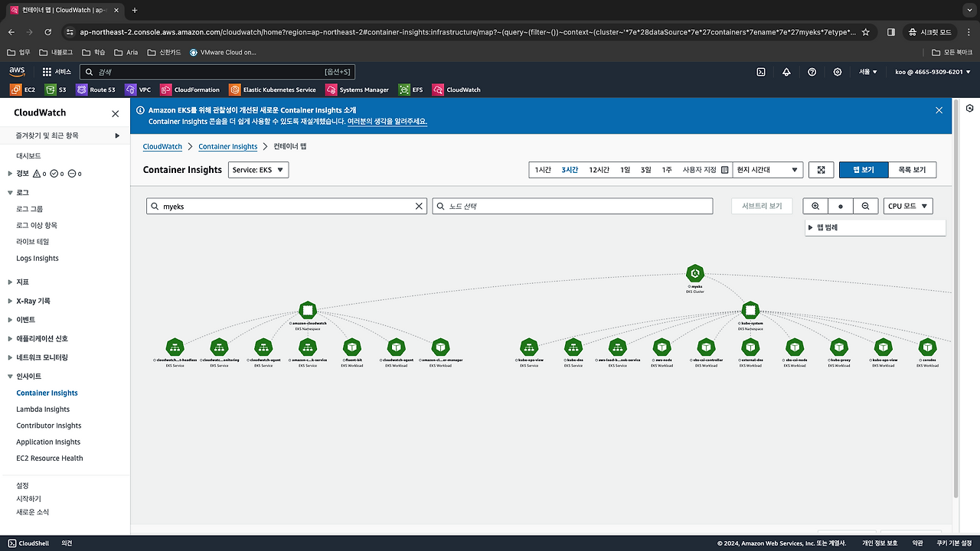
Task: Open AWS notifications bell
Action: (786, 72)
